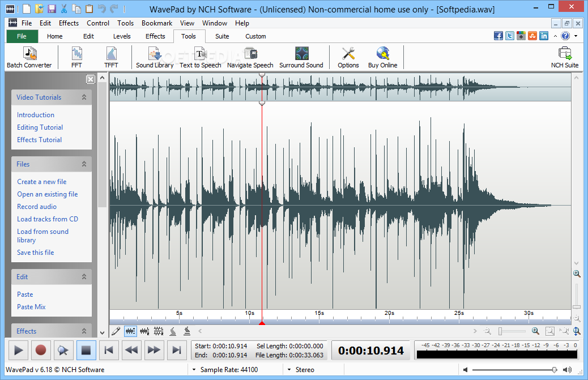Click the zoom full view icon

(549, 331)
